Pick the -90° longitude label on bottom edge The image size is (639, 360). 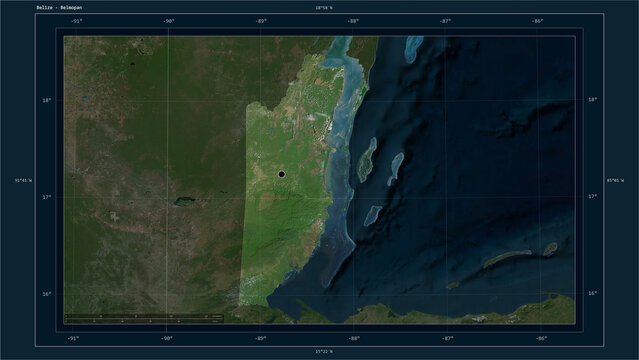(167, 338)
